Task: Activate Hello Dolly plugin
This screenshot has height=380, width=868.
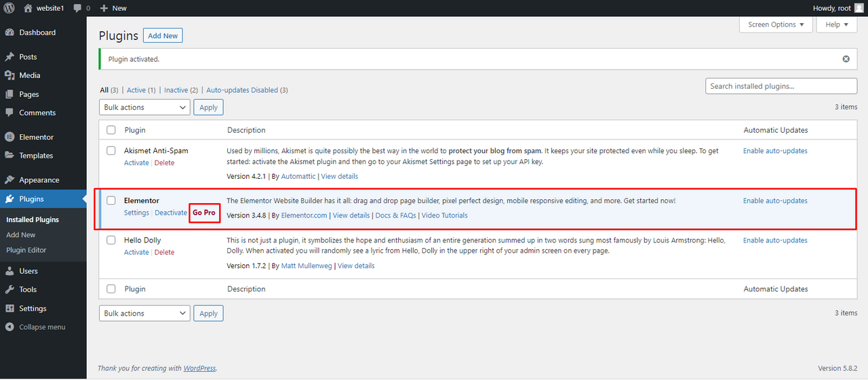Action: pos(136,252)
